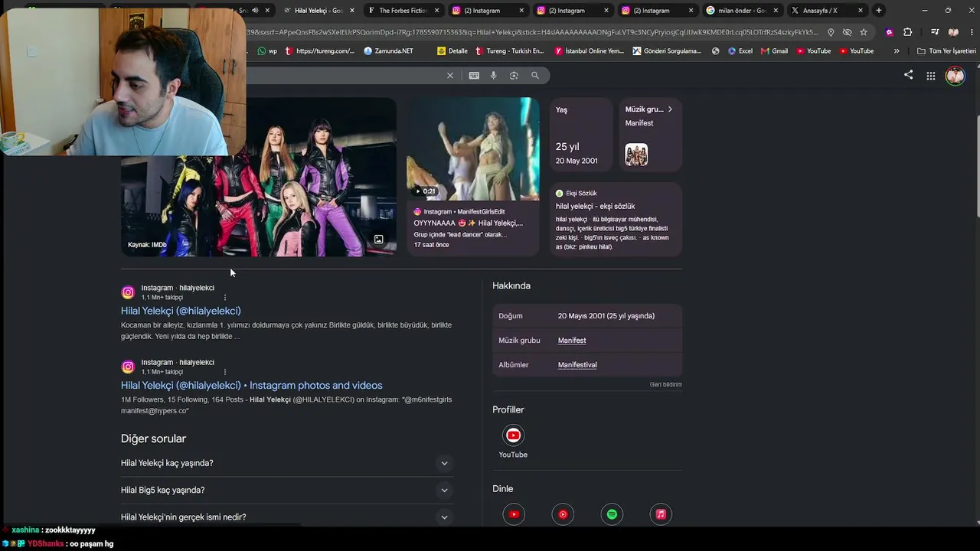The height and width of the screenshot is (551, 980).
Task: Open the Google apps grid
Action: [931, 76]
